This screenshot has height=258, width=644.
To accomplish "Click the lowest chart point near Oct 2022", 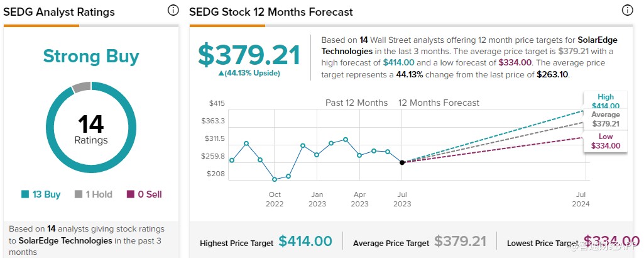I will [275, 179].
